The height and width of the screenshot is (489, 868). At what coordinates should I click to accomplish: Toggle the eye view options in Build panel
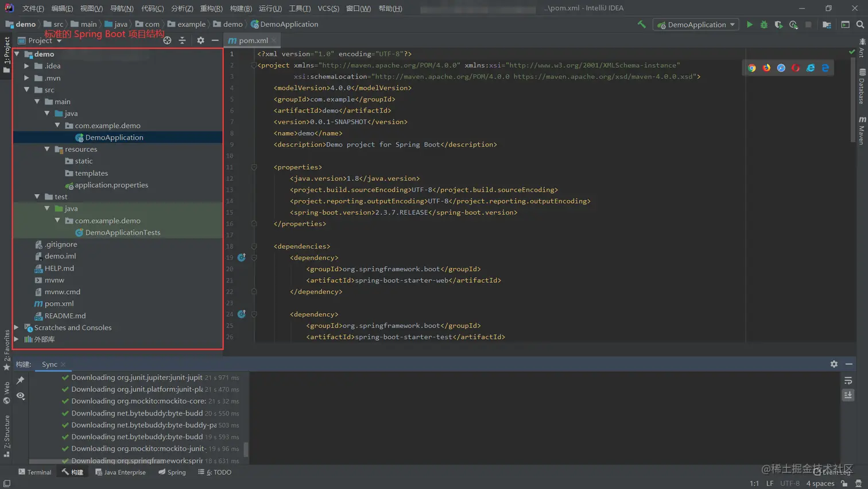pos(21,395)
